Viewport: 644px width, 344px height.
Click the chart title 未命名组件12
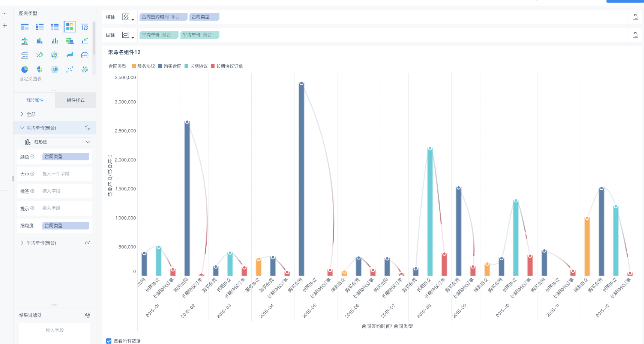(x=124, y=52)
